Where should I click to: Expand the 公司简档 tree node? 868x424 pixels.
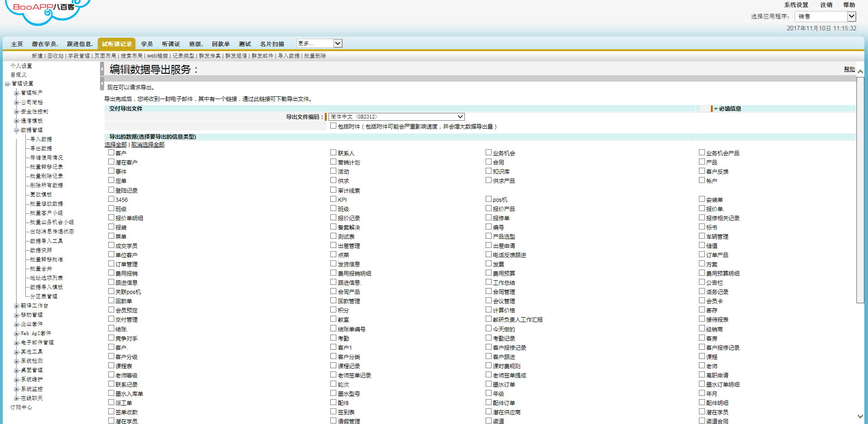tap(17, 102)
